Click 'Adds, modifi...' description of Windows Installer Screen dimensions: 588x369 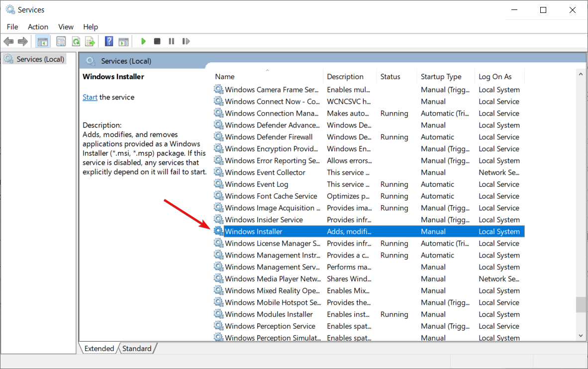349,232
